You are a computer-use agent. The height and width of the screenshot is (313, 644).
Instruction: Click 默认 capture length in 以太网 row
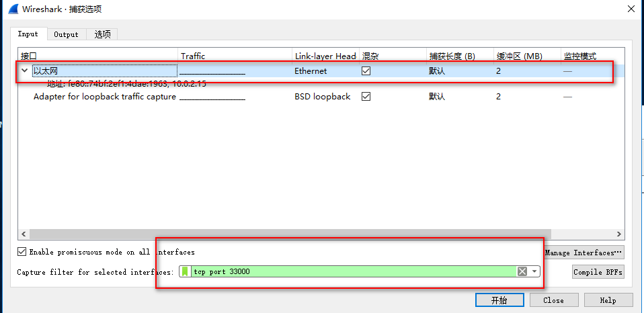pyautogui.click(x=437, y=71)
